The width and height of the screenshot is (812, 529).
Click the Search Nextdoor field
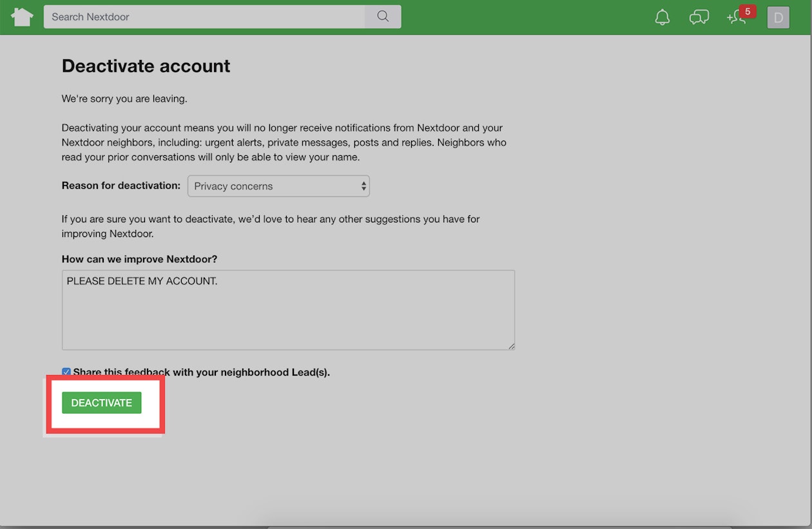pos(204,17)
